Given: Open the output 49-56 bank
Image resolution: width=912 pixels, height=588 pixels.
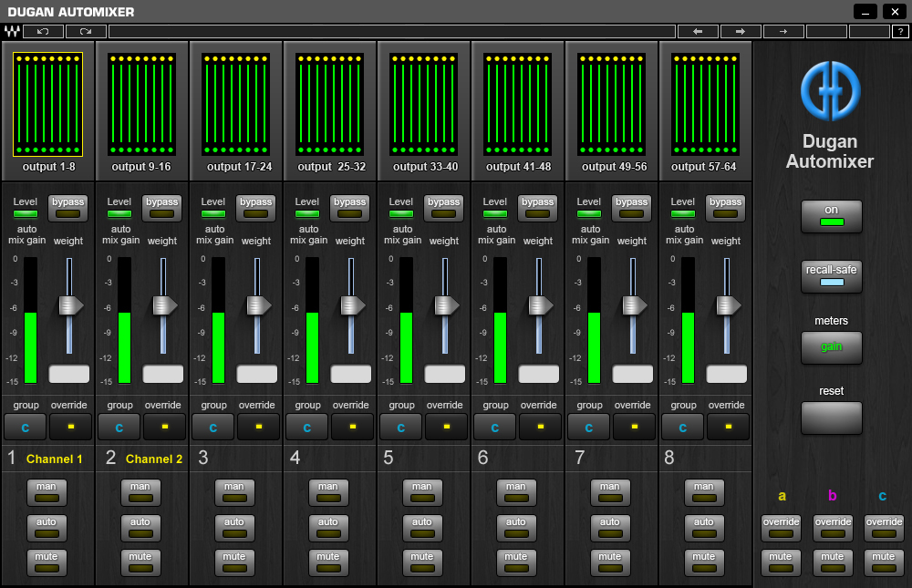Looking at the screenshot, I should (611, 105).
